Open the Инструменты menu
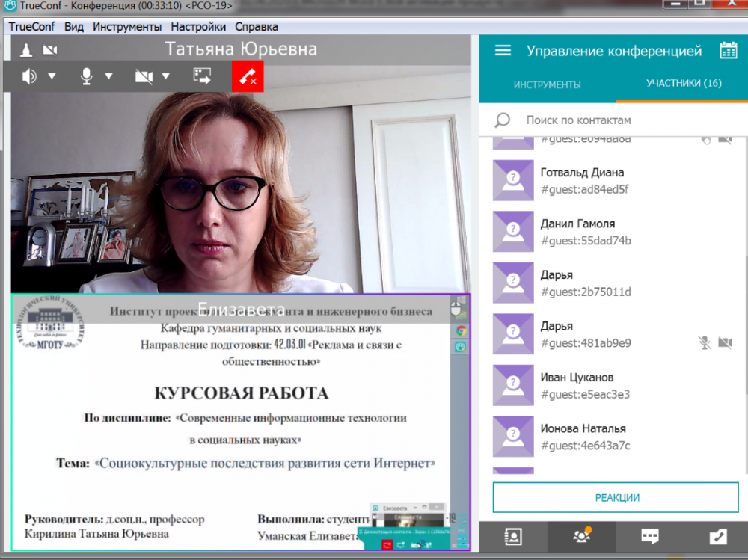The image size is (748, 560). (127, 27)
